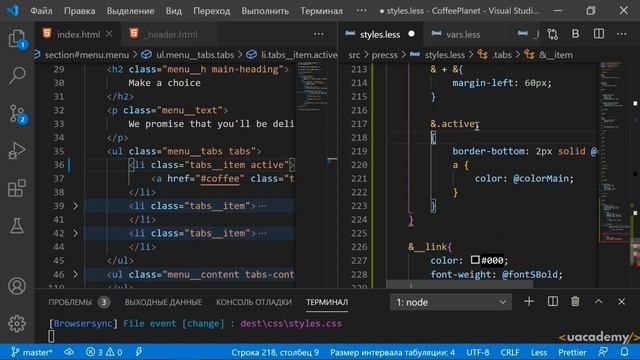Open the Вид menu
The image size is (640, 360).
click(x=173, y=11)
